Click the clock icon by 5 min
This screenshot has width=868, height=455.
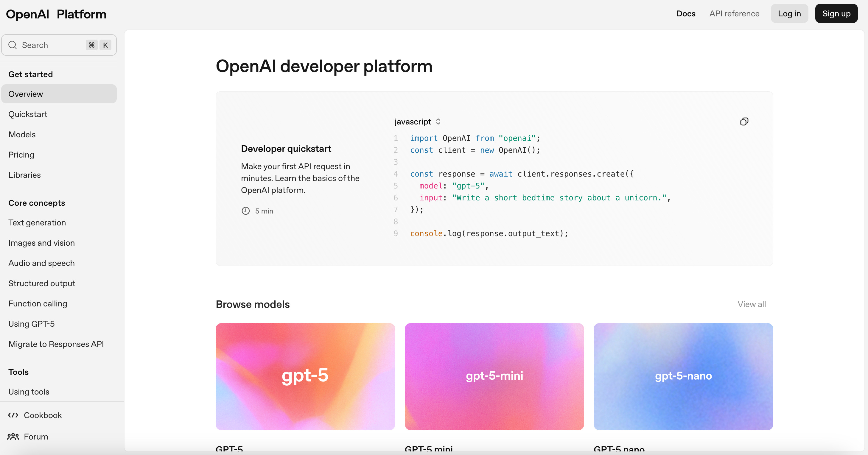(x=246, y=211)
